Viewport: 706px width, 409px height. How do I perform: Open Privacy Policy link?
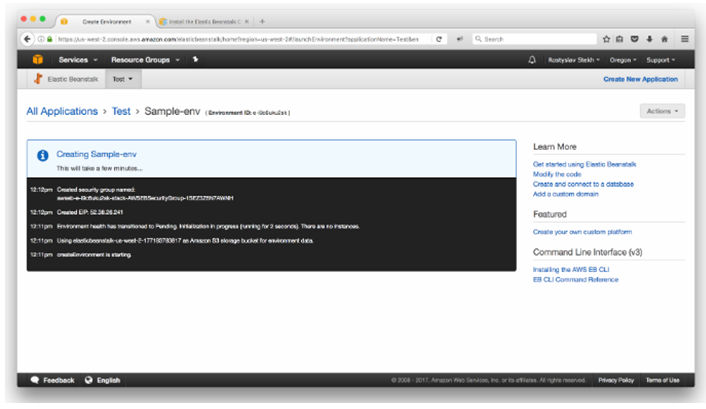click(x=616, y=380)
